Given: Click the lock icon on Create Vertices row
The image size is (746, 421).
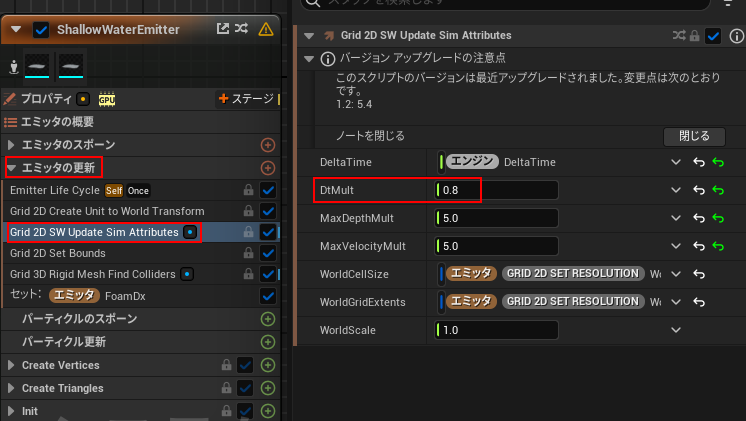Looking at the screenshot, I should point(226,365).
